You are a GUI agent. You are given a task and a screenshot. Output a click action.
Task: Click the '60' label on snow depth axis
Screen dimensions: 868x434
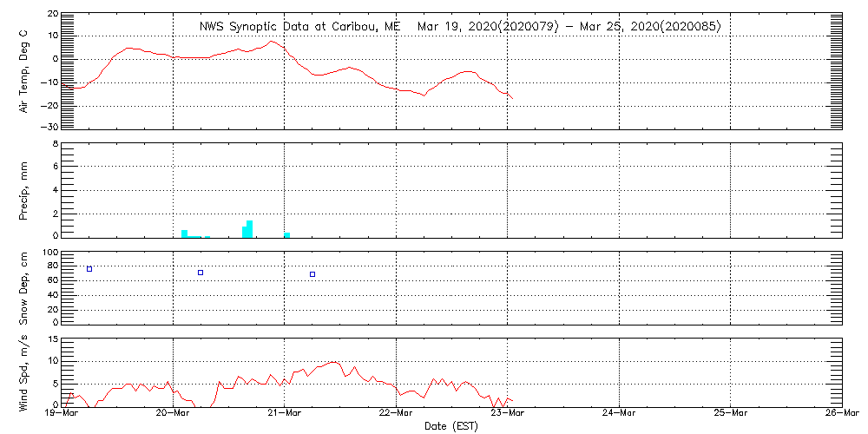(53, 281)
